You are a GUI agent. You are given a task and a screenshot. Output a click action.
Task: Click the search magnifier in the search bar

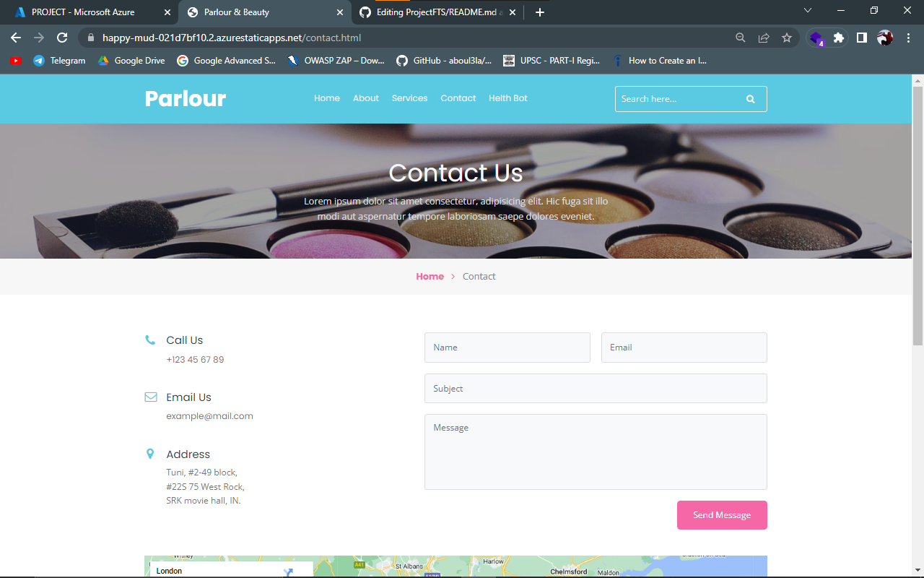pos(750,98)
